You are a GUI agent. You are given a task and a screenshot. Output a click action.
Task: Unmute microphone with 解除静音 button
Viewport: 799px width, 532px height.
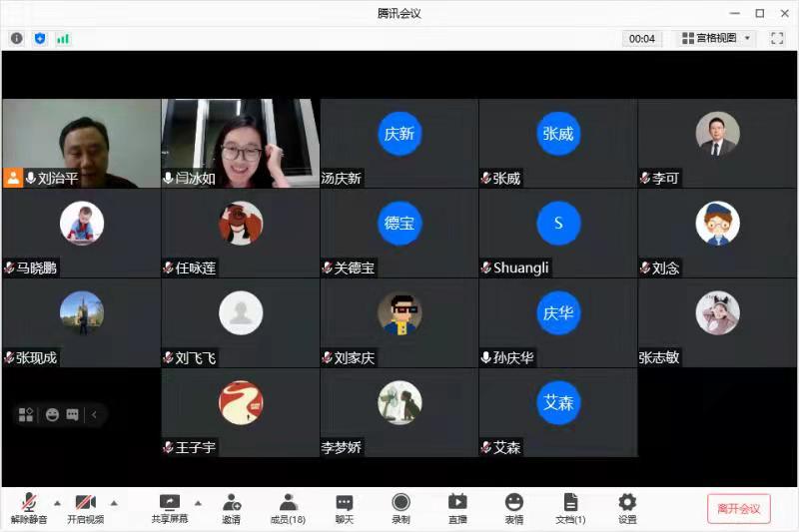pyautogui.click(x=29, y=508)
